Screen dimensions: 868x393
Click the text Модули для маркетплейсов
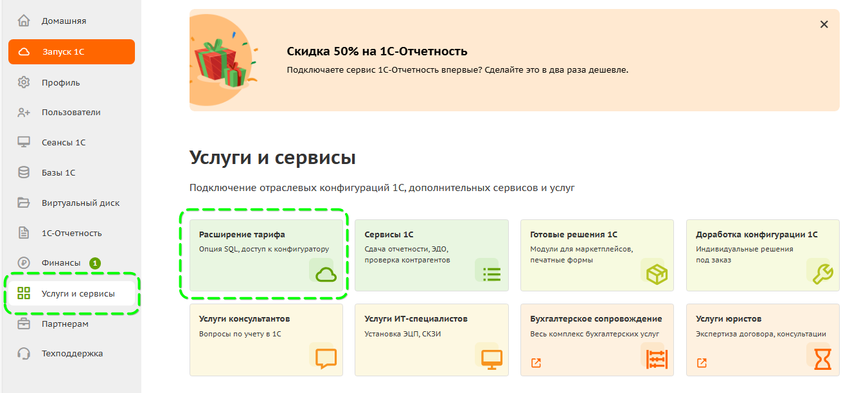pyautogui.click(x=581, y=249)
